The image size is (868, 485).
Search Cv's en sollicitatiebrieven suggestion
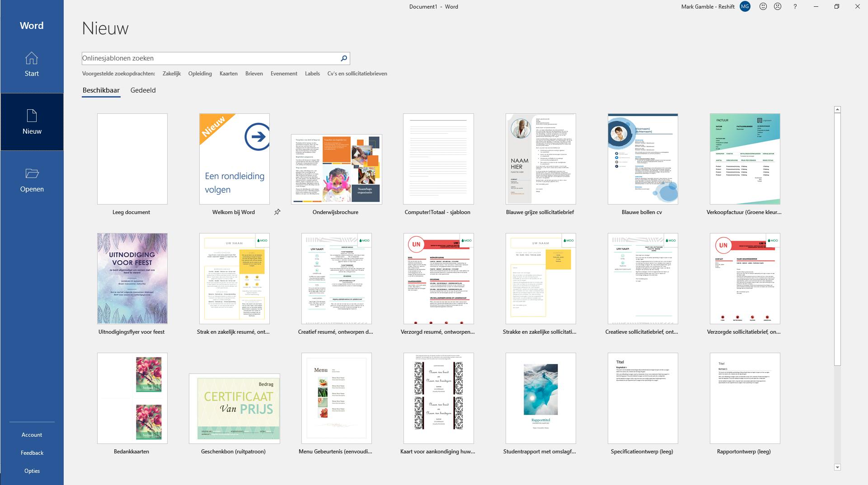pyautogui.click(x=357, y=74)
